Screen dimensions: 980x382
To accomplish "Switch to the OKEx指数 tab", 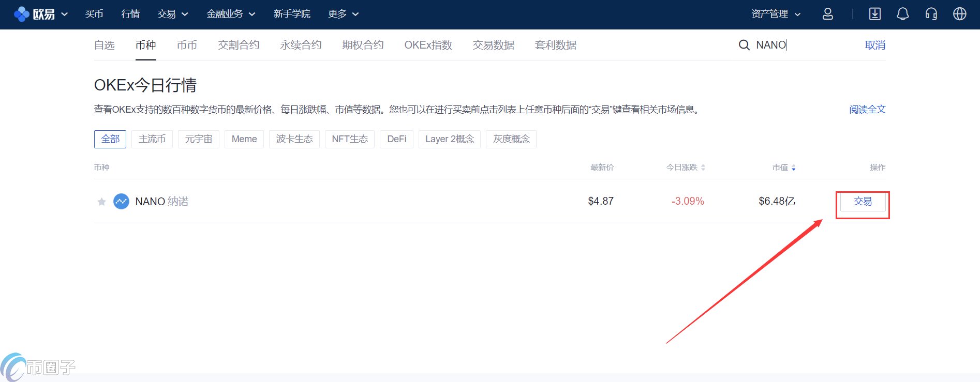I will click(428, 45).
